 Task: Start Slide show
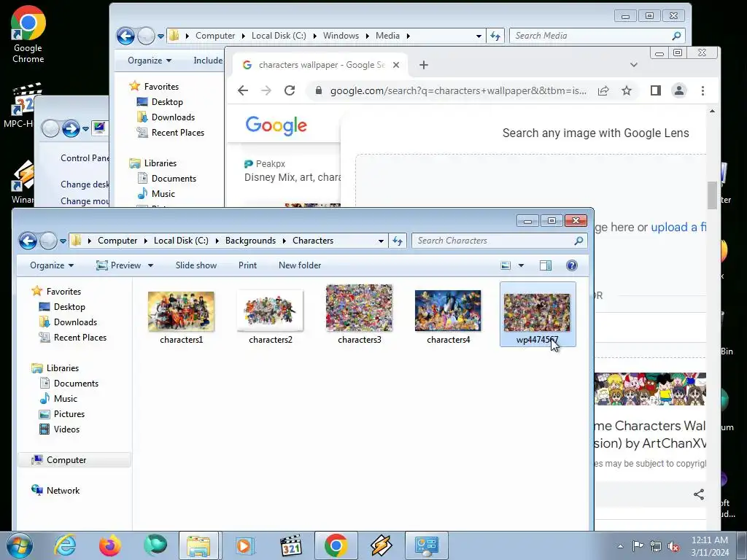pyautogui.click(x=196, y=265)
